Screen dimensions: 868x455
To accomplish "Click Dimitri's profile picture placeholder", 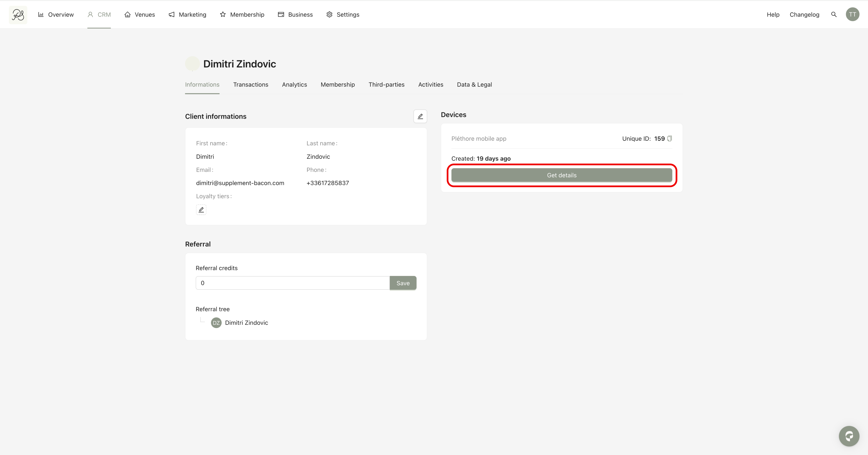I will [x=192, y=64].
